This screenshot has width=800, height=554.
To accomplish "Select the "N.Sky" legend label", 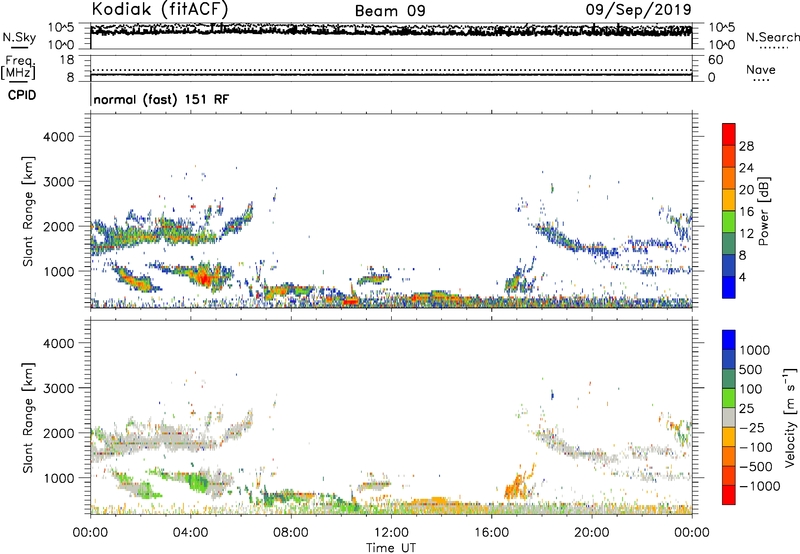I will point(19,37).
